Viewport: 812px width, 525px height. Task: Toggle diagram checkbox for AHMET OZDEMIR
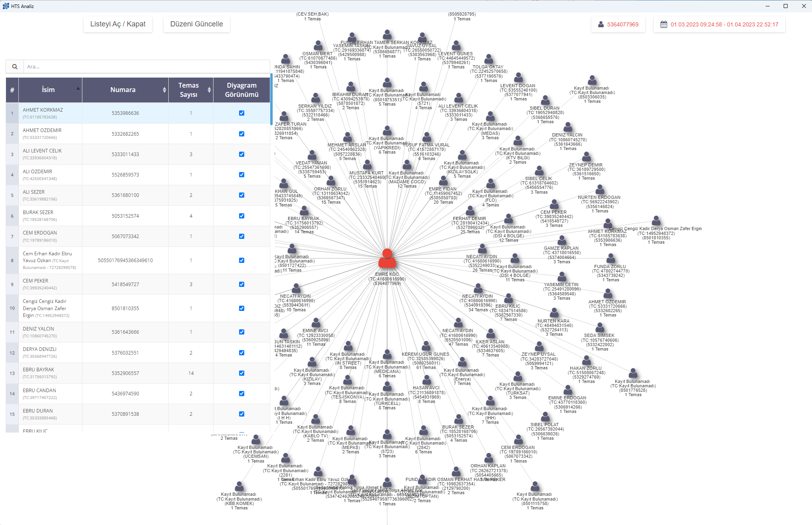point(241,134)
